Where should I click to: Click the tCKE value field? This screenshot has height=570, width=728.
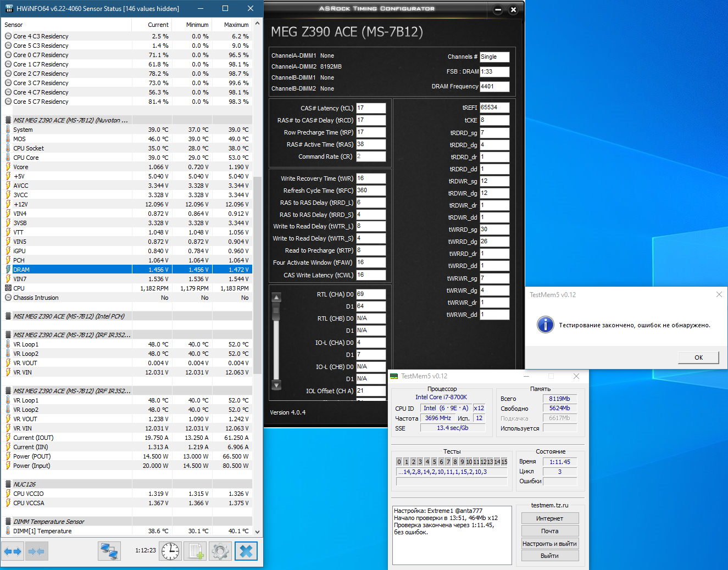coord(494,120)
